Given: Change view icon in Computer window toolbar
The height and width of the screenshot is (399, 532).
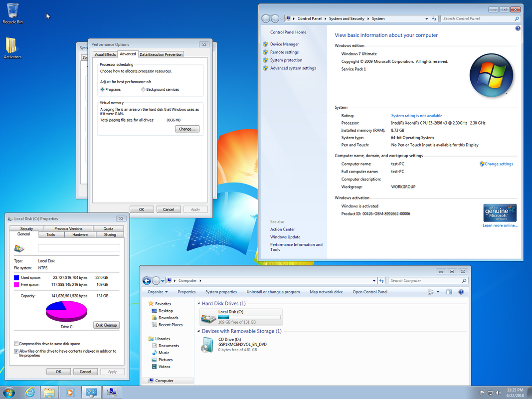Looking at the screenshot, I should pos(431,292).
